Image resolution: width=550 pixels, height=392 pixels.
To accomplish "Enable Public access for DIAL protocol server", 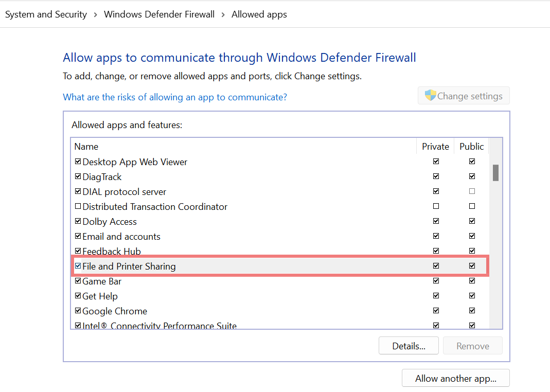I will [472, 191].
